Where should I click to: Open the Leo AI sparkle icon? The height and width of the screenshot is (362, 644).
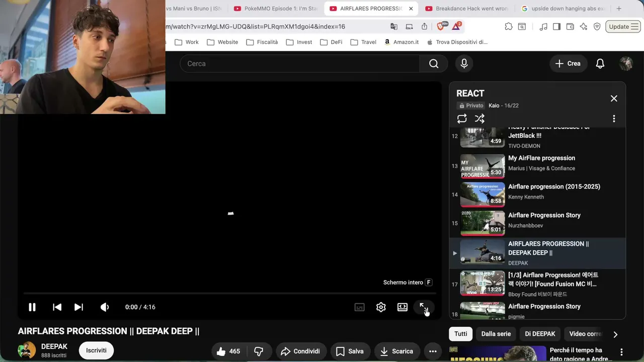[x=584, y=27]
